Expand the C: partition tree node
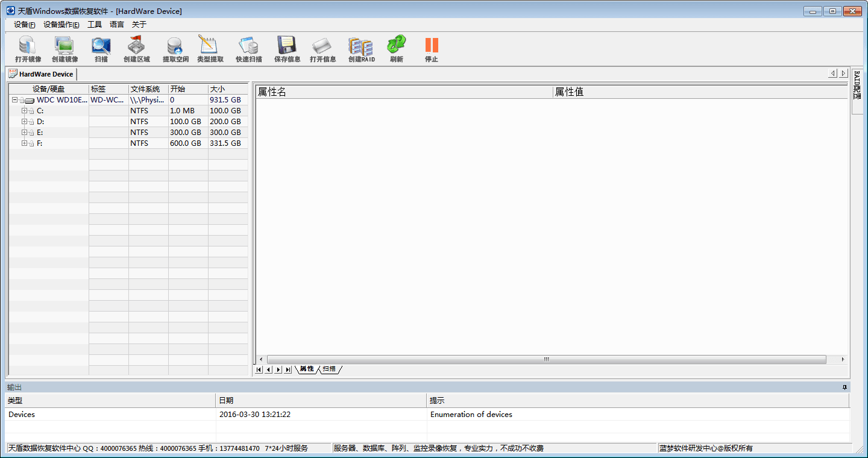This screenshot has width=868, height=458. (24, 111)
